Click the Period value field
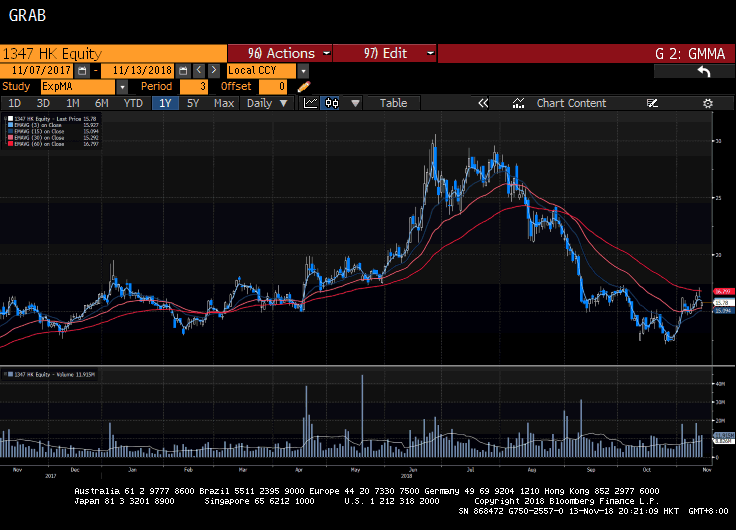This screenshot has height=530, width=736. [x=194, y=87]
